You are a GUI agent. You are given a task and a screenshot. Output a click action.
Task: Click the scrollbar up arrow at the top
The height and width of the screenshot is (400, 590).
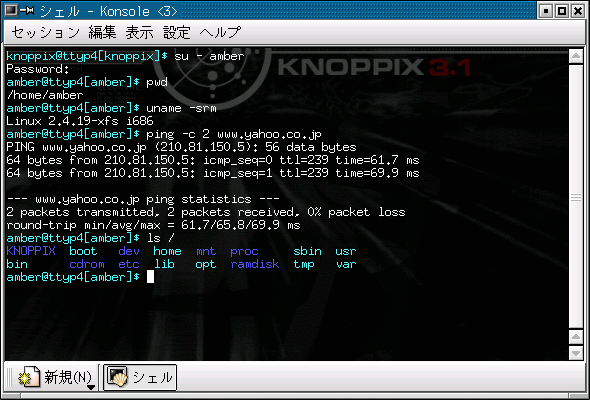click(576, 56)
